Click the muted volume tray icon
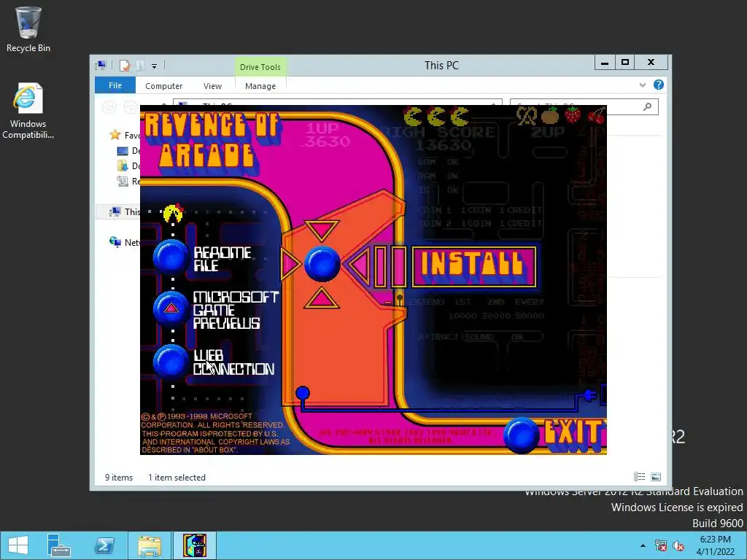 click(x=678, y=545)
